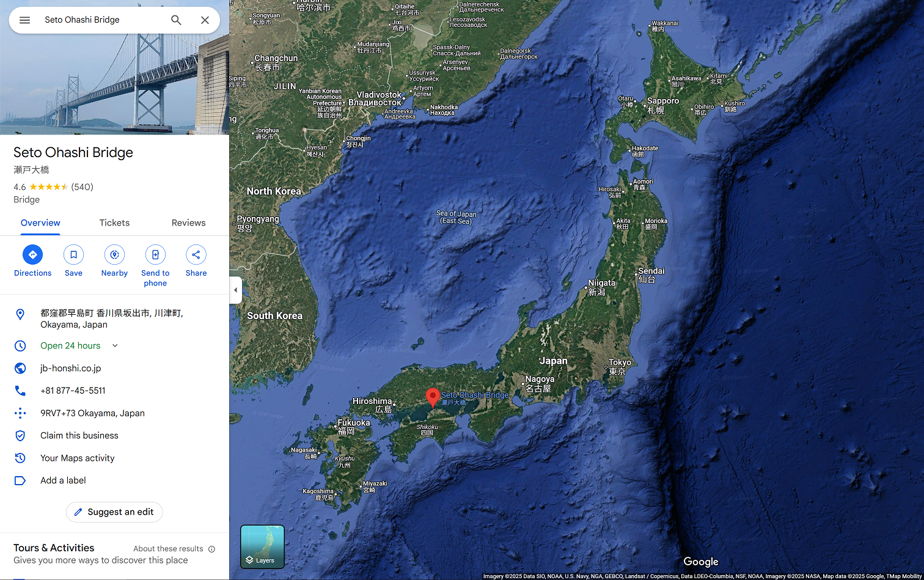Click the Hiroshima label on map
924x580 pixels.
coord(372,405)
